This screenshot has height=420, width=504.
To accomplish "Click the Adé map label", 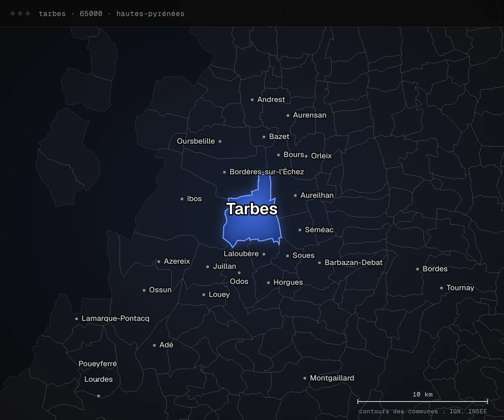I will tap(166, 345).
